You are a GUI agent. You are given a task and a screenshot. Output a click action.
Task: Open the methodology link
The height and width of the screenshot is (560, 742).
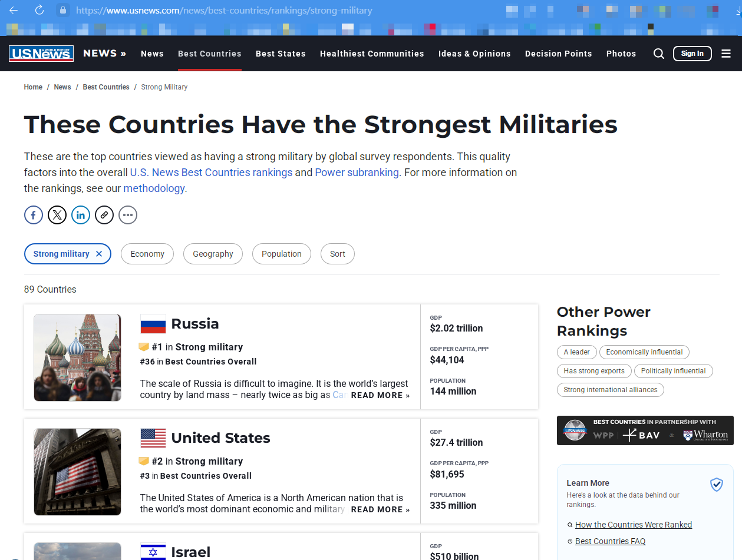point(154,188)
